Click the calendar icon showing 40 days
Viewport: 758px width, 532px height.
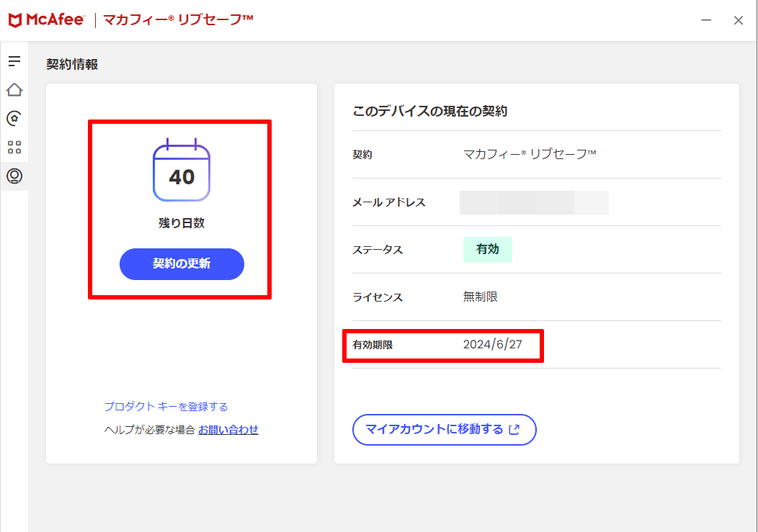(x=182, y=170)
